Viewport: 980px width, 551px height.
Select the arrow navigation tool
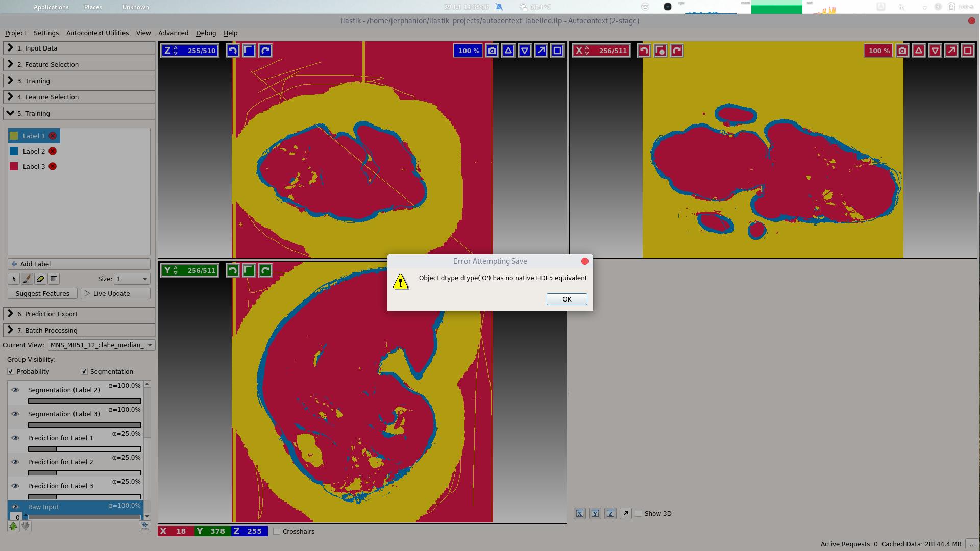coord(13,279)
